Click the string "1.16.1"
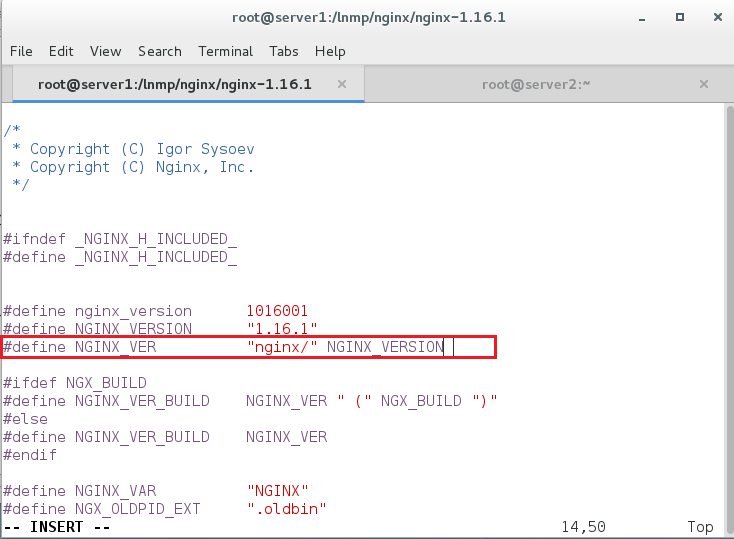Image resolution: width=734 pixels, height=539 pixels. tap(282, 329)
